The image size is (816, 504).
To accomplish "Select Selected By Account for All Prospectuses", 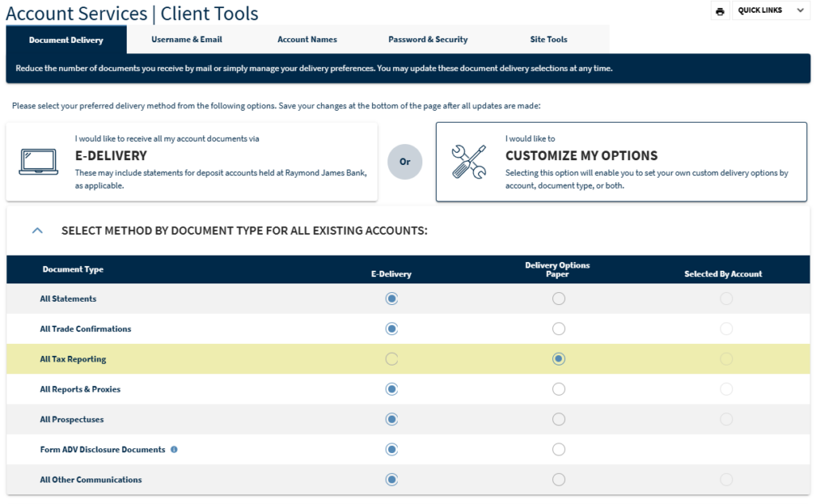I will [x=726, y=420].
